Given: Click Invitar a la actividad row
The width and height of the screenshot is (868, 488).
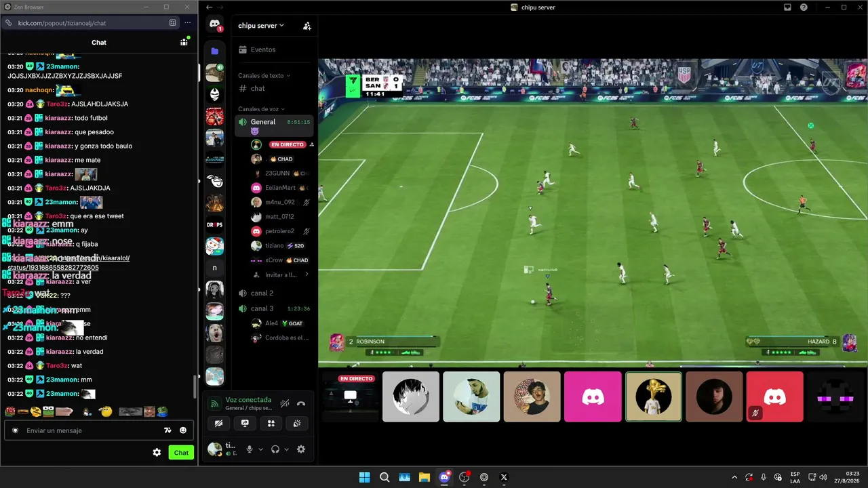Looking at the screenshot, I should pos(281,274).
